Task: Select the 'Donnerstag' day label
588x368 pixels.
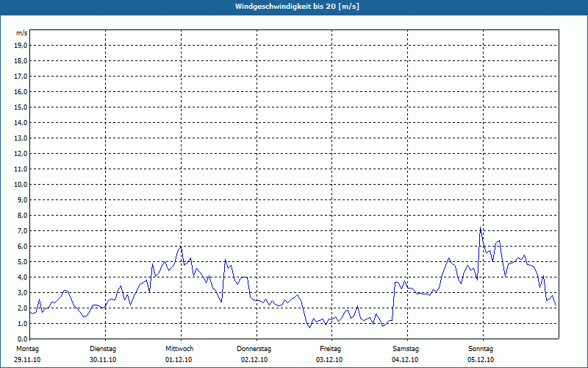Action: click(x=254, y=349)
